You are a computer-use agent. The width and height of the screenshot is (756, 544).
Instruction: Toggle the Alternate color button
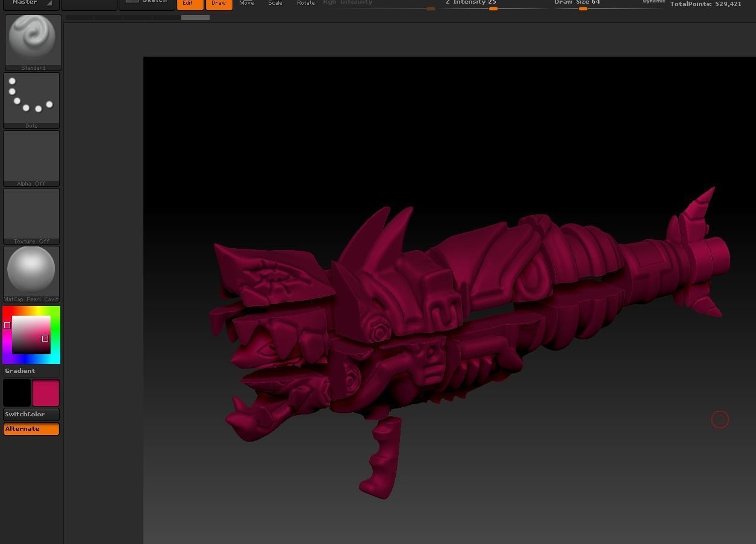31,429
